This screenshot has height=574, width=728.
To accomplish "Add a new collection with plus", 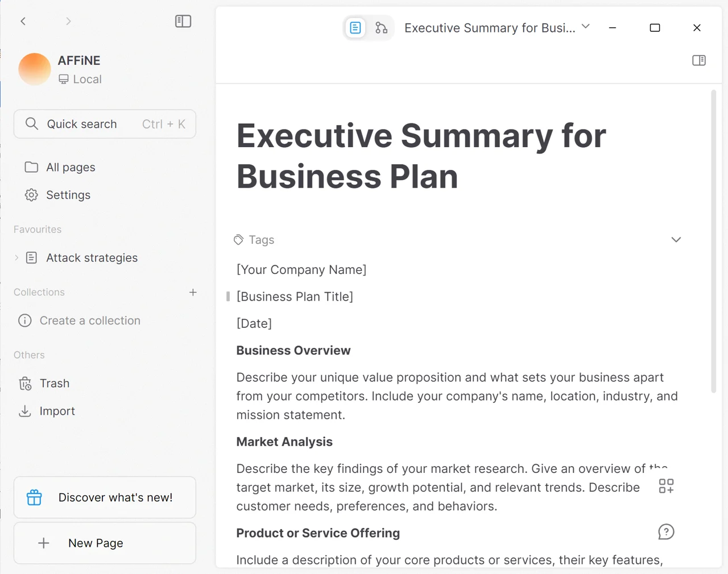I will tap(193, 292).
